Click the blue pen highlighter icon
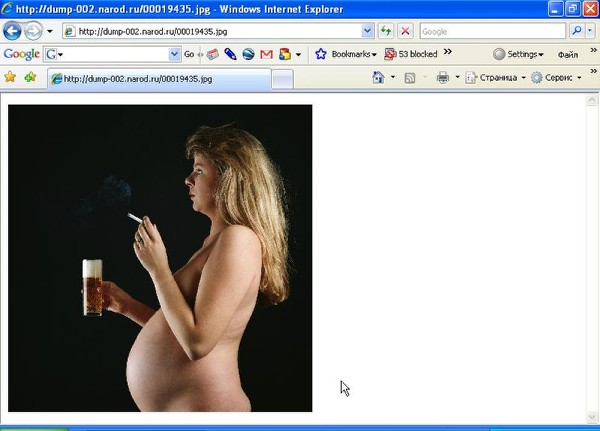Screen dimensions: 600x431 pos(230,54)
